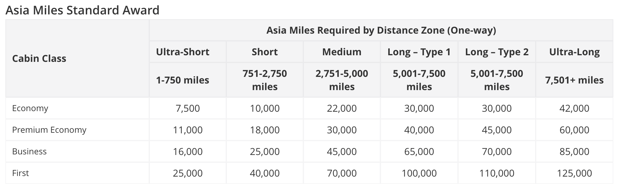644x194 pixels.
Task: Select the Ultra-Long zone header
Action: click(x=574, y=52)
